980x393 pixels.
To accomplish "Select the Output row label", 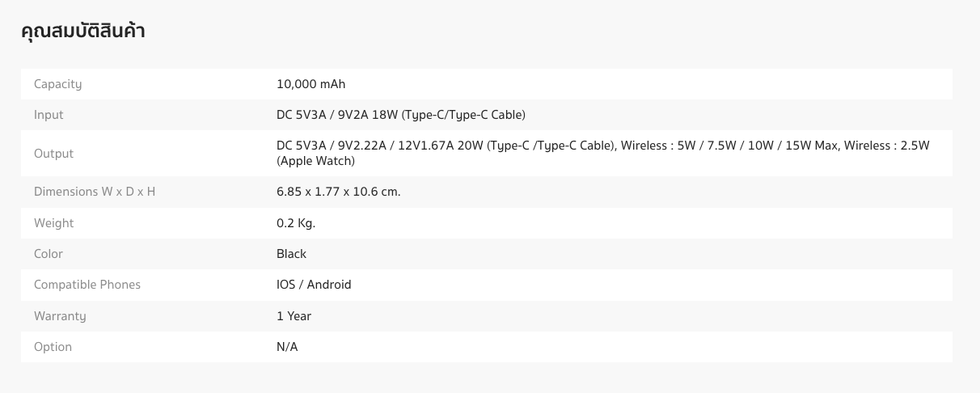I will (53, 154).
